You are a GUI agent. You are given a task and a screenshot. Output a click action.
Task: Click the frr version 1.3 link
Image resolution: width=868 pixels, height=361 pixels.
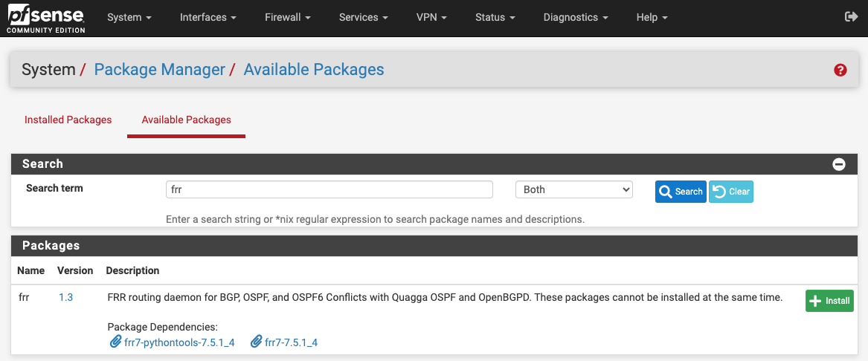[x=65, y=298]
